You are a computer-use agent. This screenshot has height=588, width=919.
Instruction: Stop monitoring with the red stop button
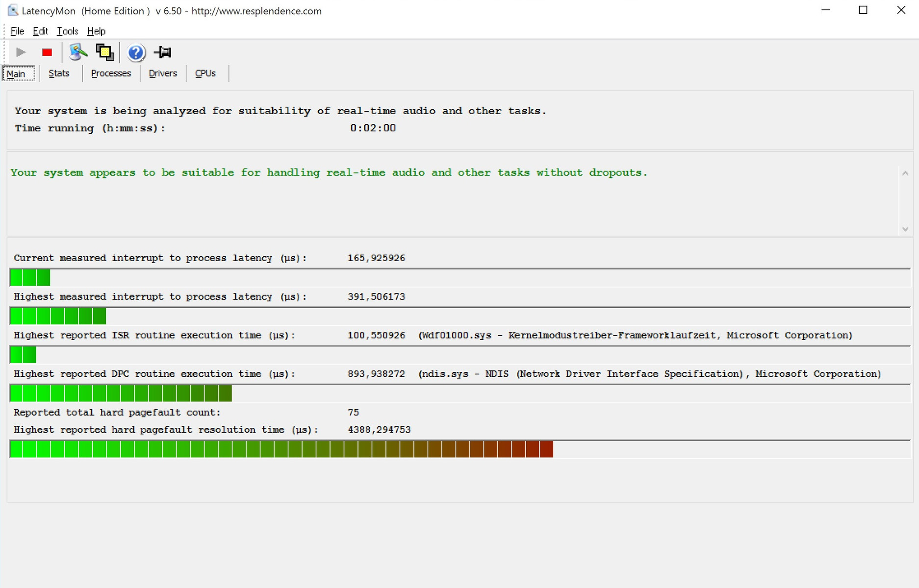47,52
